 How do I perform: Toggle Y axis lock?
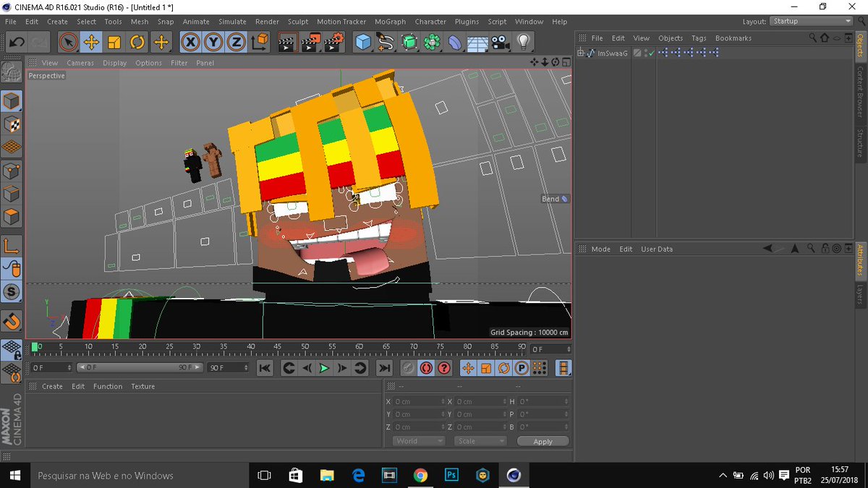click(x=213, y=42)
